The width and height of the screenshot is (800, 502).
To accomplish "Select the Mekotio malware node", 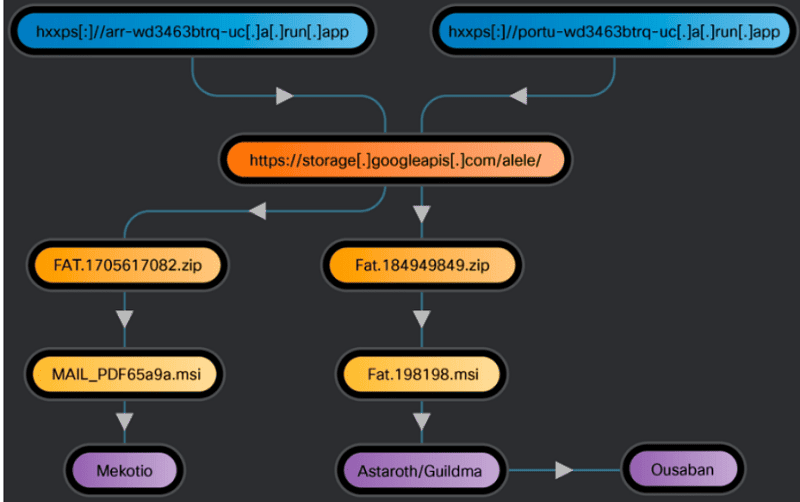I will [x=124, y=470].
